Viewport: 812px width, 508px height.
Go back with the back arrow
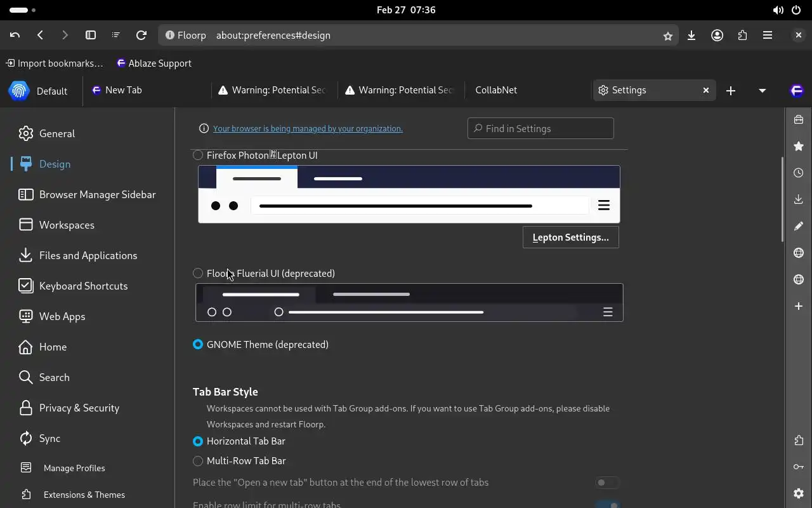coord(40,36)
